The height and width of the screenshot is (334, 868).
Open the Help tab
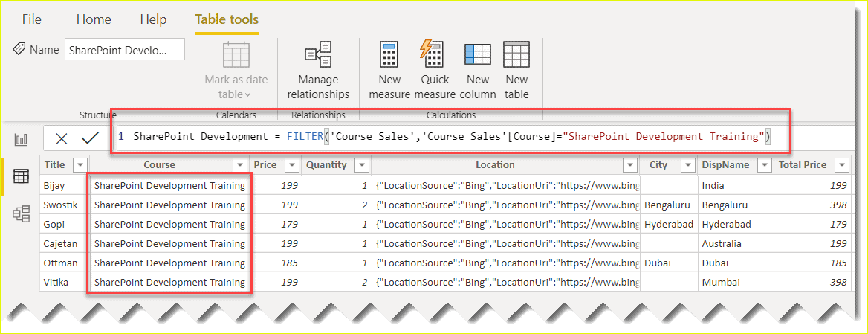(153, 19)
